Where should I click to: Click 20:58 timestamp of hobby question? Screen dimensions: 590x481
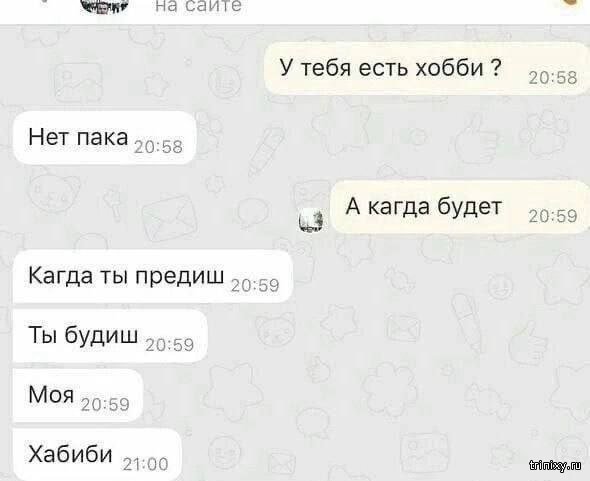pyautogui.click(x=553, y=78)
